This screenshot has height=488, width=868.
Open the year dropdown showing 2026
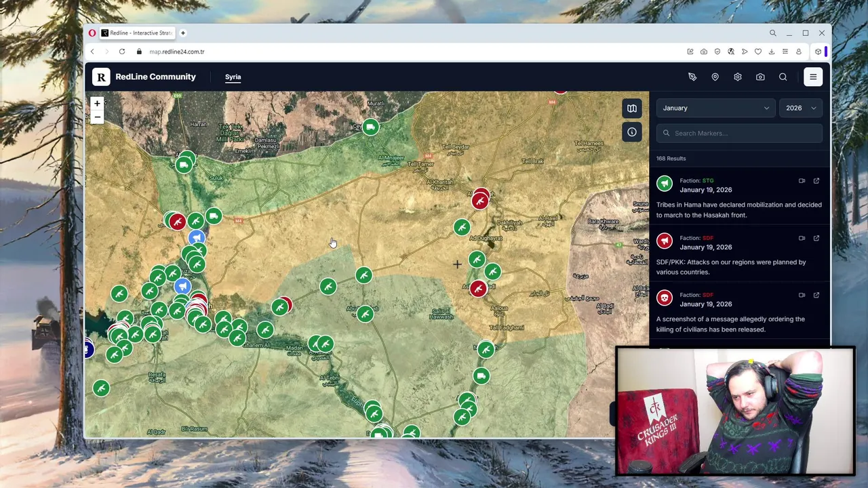[x=801, y=108]
